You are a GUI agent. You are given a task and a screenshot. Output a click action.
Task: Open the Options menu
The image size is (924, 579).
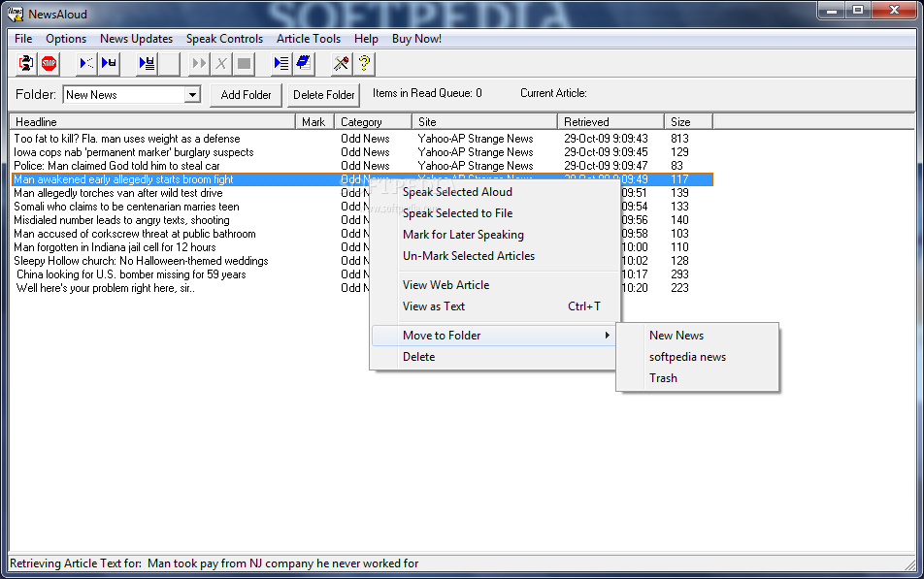pos(66,39)
